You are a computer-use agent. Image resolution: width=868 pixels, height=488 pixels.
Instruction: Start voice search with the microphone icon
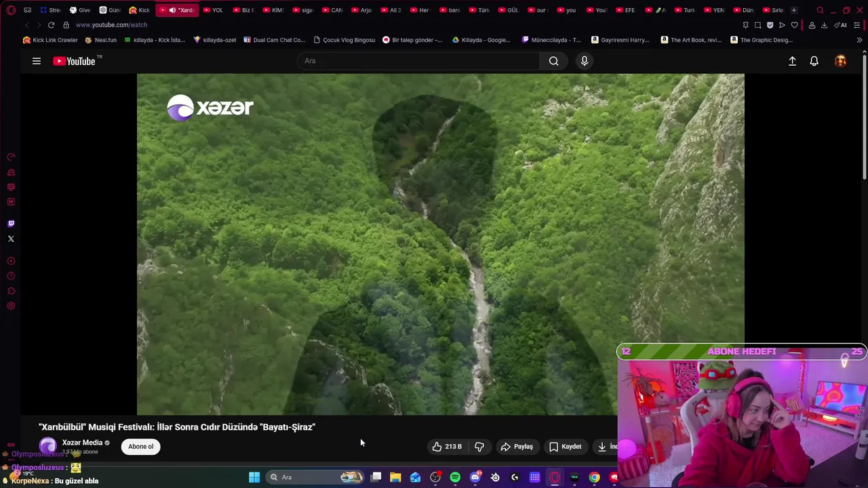tap(585, 61)
